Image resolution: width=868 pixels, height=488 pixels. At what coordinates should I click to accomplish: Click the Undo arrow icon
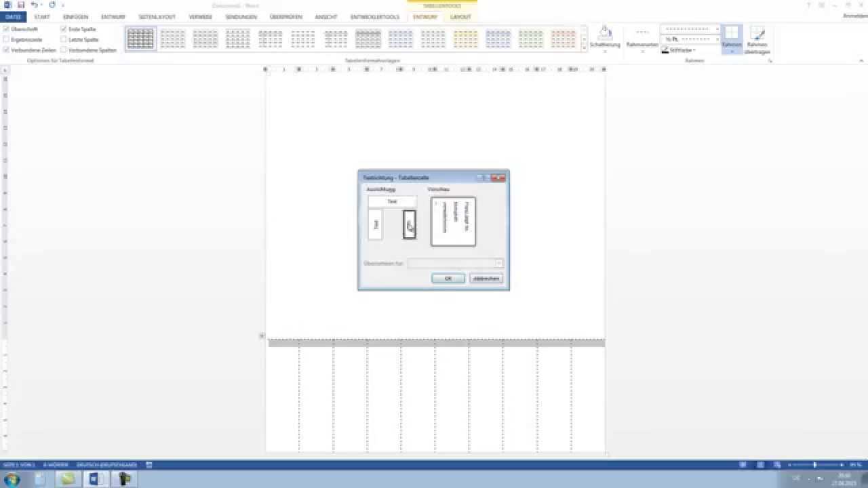coord(34,5)
